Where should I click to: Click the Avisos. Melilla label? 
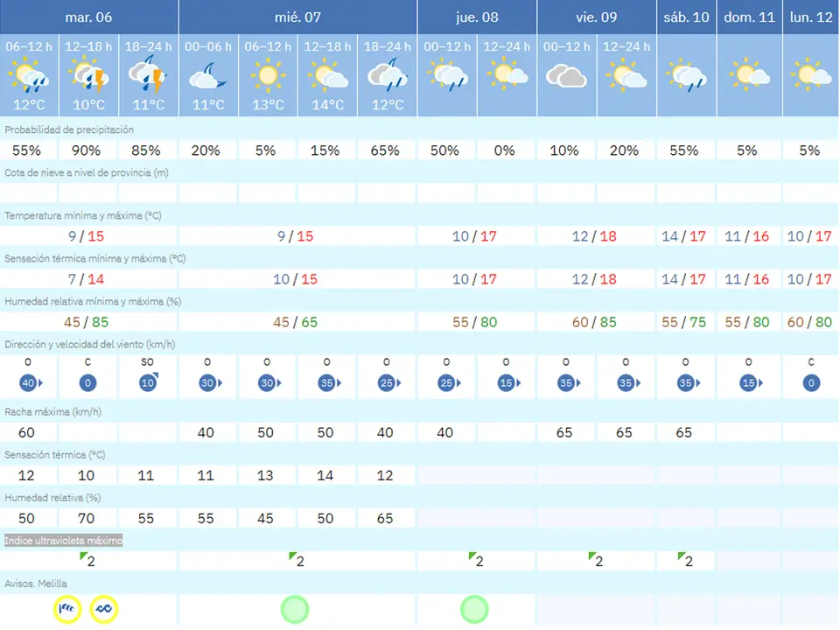click(35, 584)
